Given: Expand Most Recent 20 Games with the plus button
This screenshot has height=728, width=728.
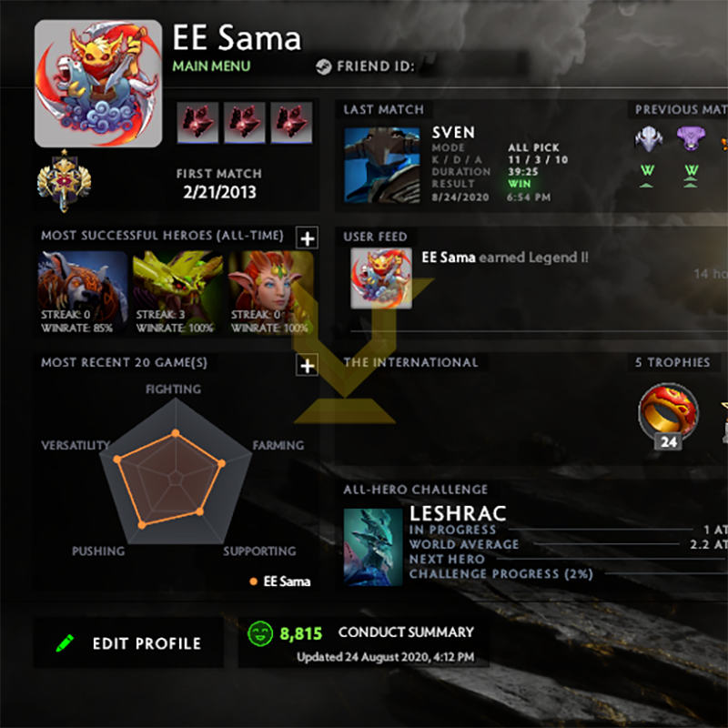Looking at the screenshot, I should coord(307,366).
